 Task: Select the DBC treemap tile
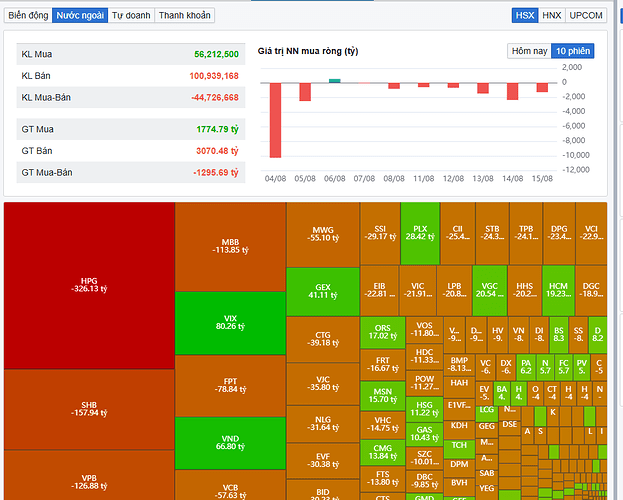tap(424, 481)
